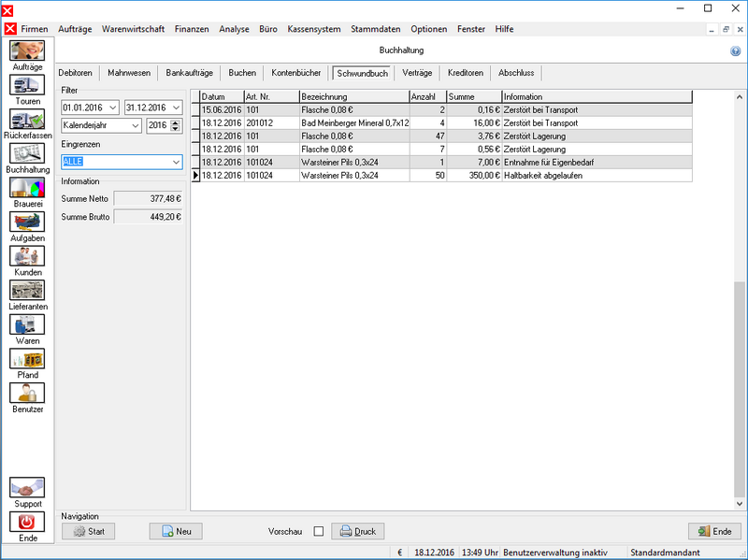Select the Bad Meinberger Mineral 0,7x12 row
748x560 pixels.
click(442, 123)
